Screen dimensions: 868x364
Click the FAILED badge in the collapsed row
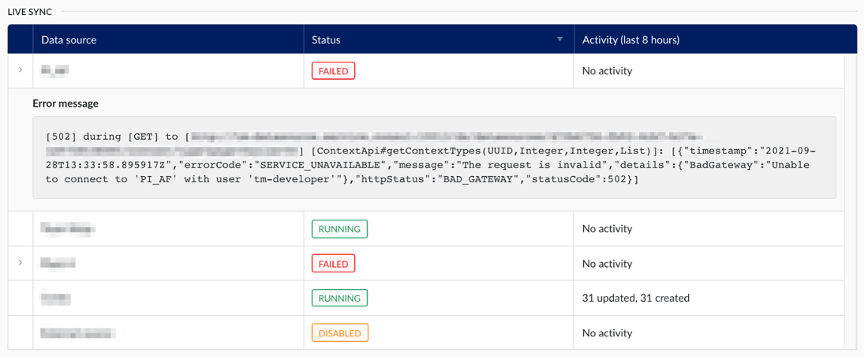pos(333,264)
